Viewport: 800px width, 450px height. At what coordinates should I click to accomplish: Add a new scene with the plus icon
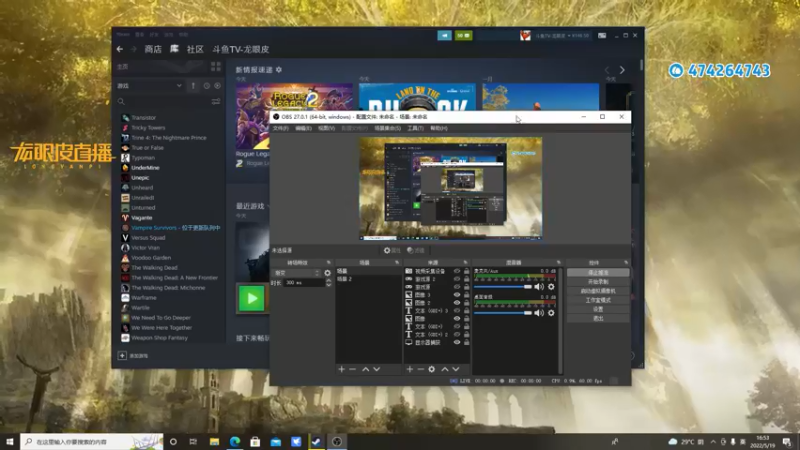coord(341,369)
